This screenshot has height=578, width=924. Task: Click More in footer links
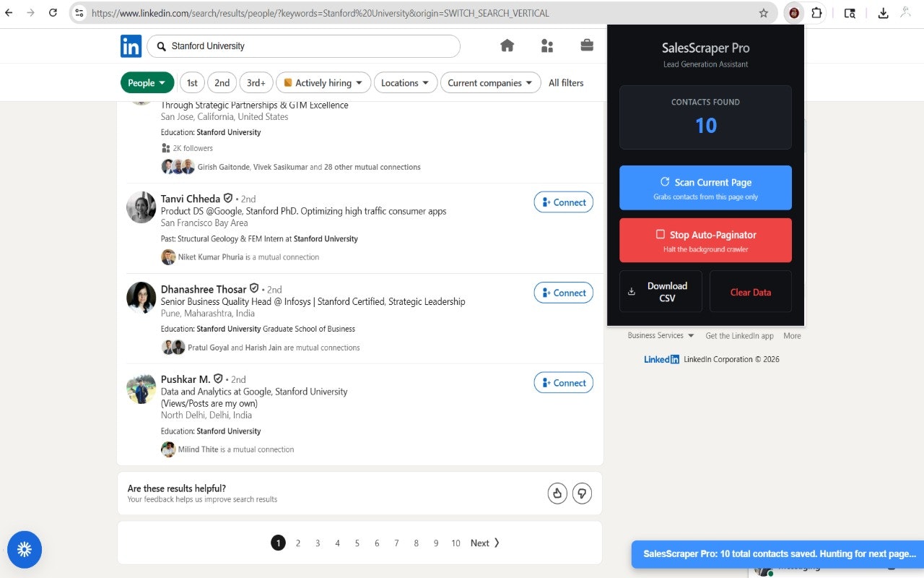792,335
